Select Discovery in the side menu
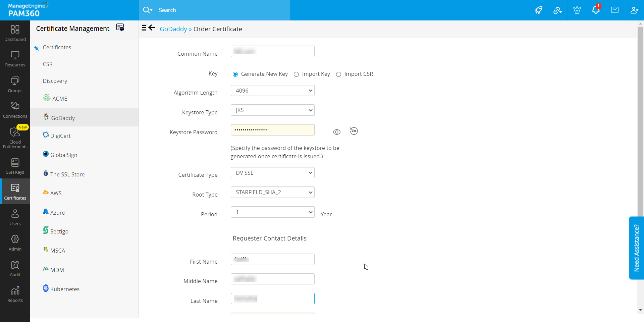The height and width of the screenshot is (322, 644). 55,81
